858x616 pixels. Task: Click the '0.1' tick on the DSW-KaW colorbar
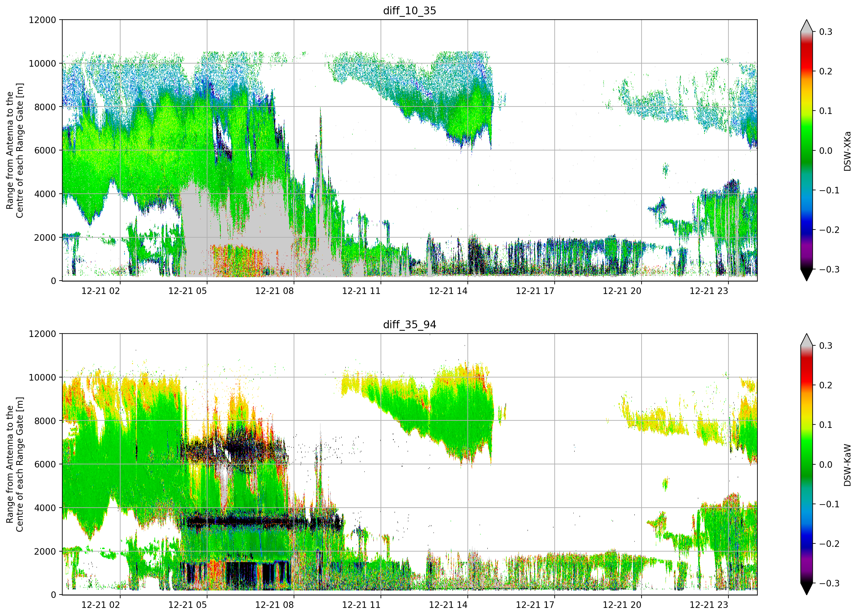[826, 425]
